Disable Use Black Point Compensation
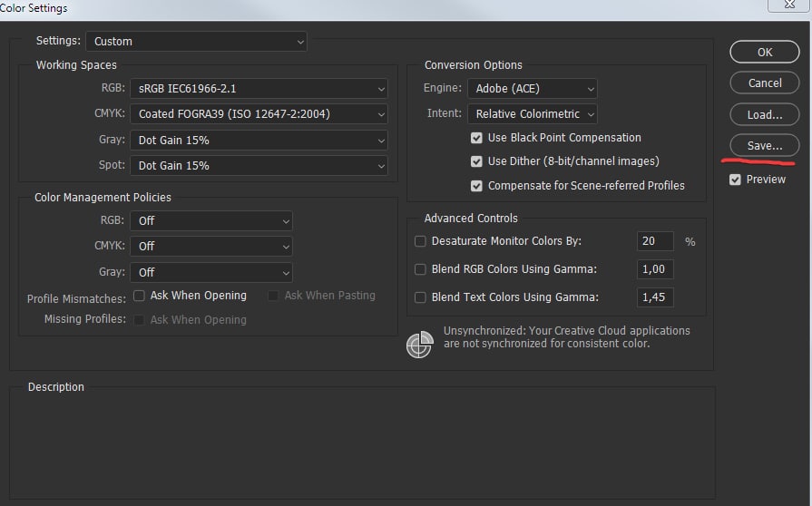 point(476,138)
